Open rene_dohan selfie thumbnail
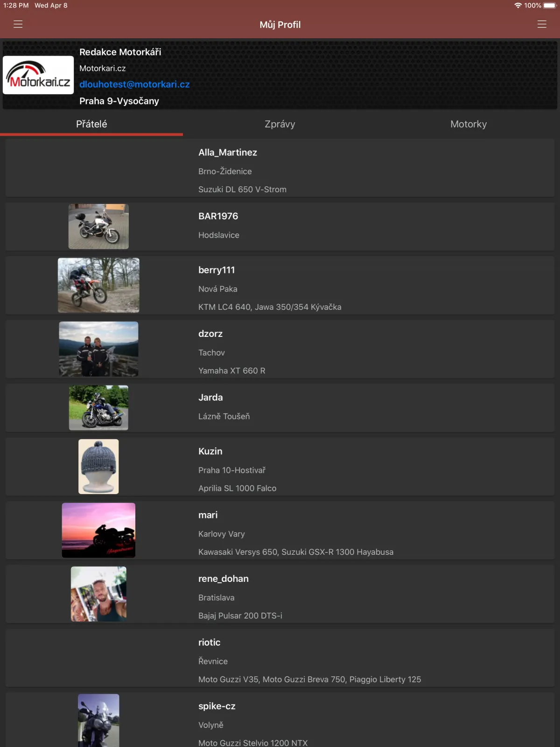 98,594
